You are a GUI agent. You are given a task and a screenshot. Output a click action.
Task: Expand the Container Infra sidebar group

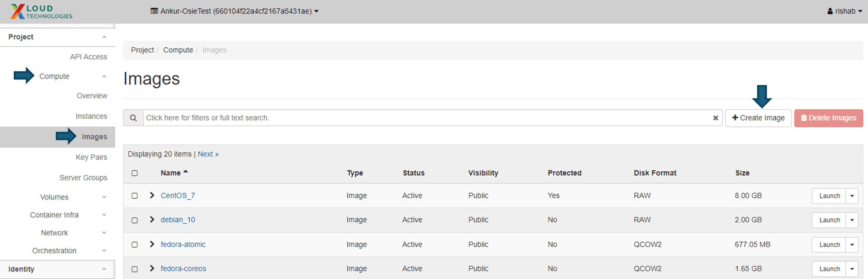pos(54,215)
